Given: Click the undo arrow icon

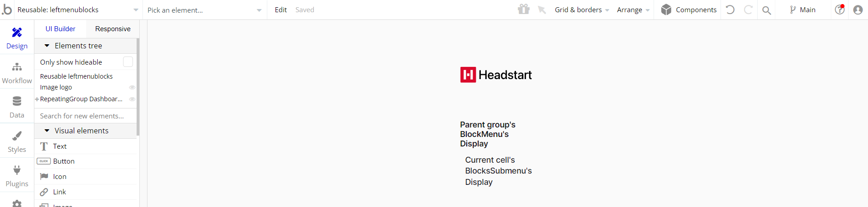Looking at the screenshot, I should [730, 9].
